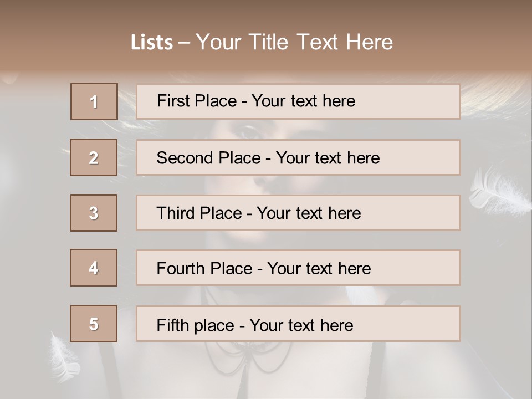Screen dimensions: 532x399
Task: Select the Your Title Text Here heading
Action: [x=294, y=42]
